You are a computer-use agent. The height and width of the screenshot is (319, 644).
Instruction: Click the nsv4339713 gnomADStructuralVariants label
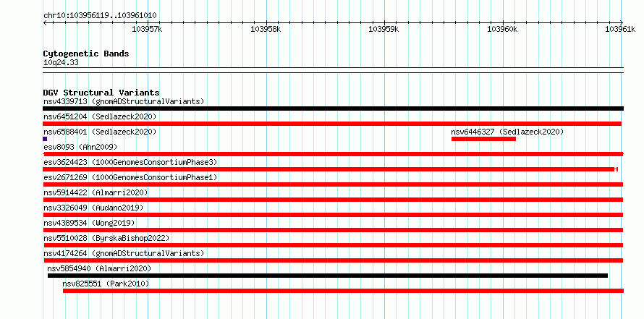tap(124, 101)
